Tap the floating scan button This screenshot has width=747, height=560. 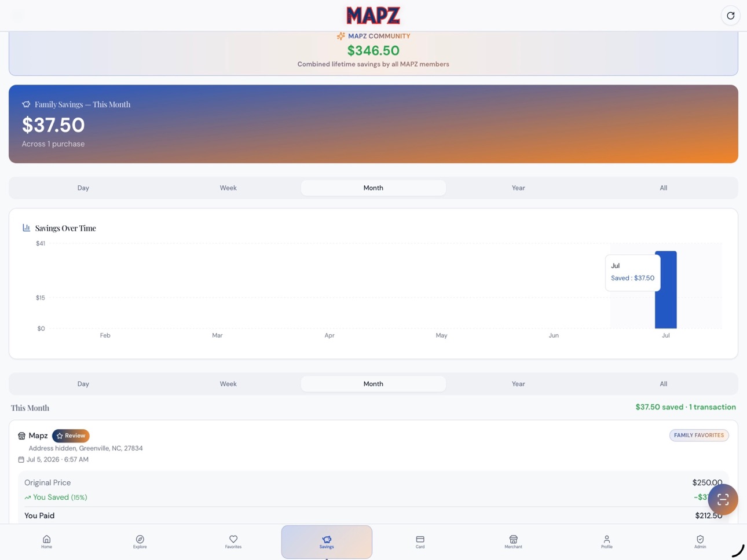(723, 499)
